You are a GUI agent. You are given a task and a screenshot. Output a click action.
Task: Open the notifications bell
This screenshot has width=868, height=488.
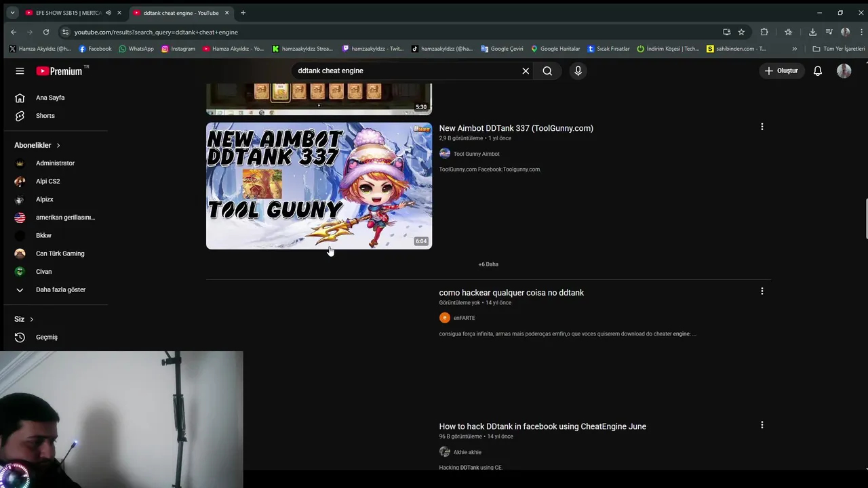pyautogui.click(x=818, y=70)
